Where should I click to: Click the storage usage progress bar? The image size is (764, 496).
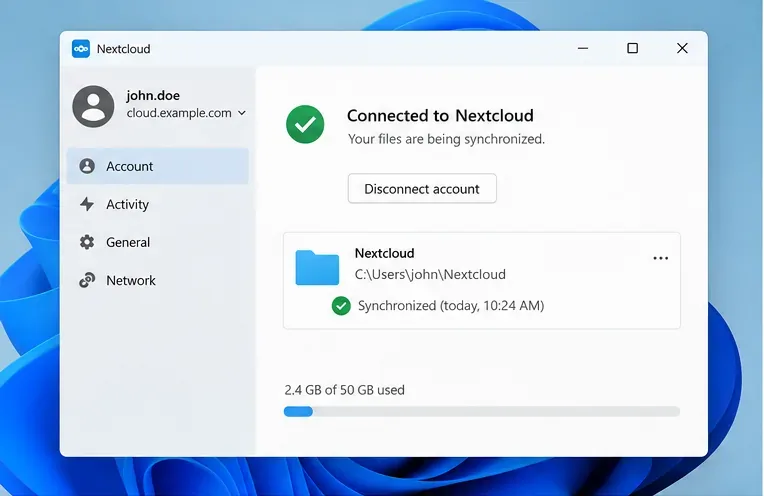click(x=482, y=412)
